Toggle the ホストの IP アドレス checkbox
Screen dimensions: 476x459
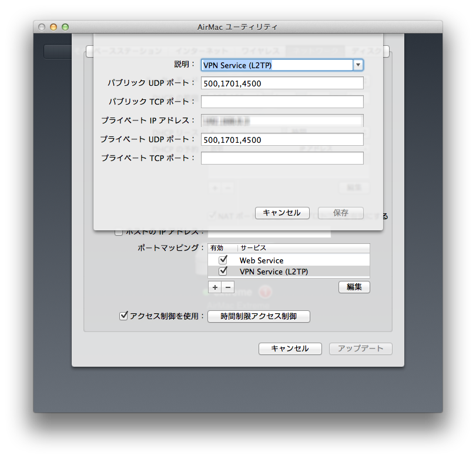[x=118, y=232]
